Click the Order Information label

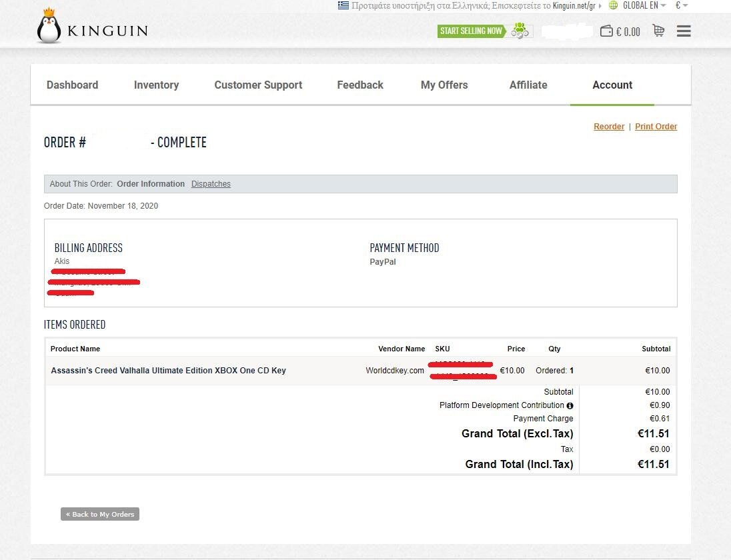tap(151, 183)
